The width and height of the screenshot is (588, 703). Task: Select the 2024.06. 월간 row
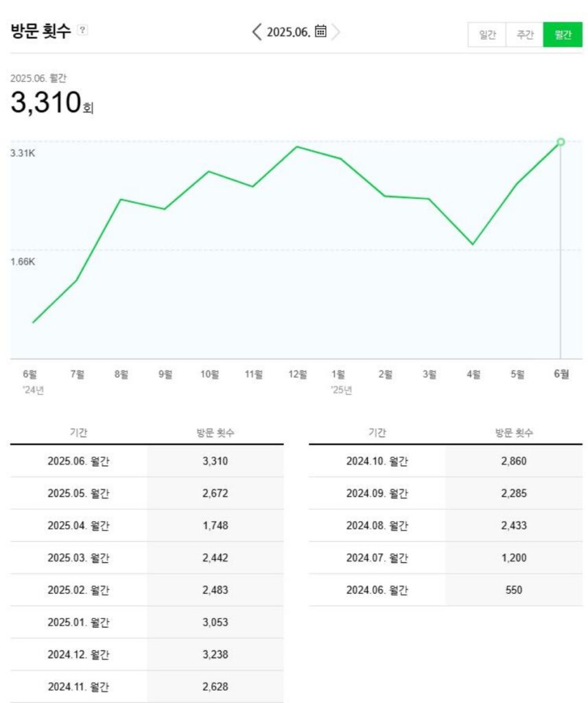(x=445, y=590)
